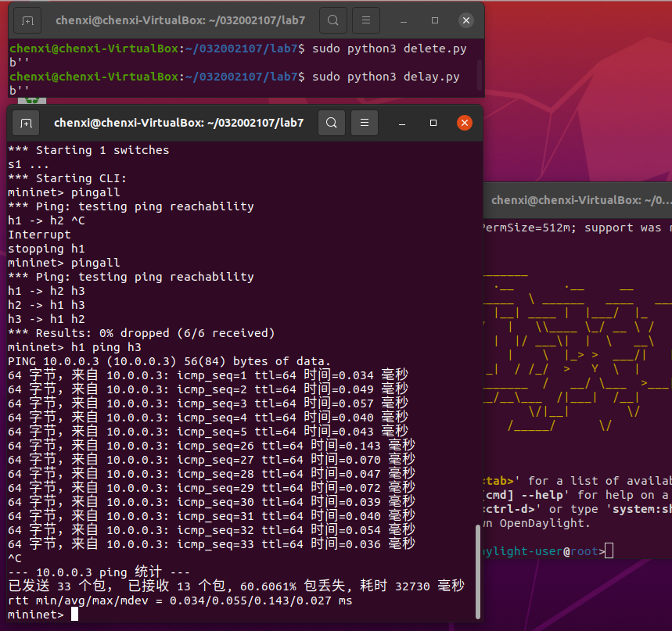Click title bar of the OpenDaylight terminal window

coord(577,200)
